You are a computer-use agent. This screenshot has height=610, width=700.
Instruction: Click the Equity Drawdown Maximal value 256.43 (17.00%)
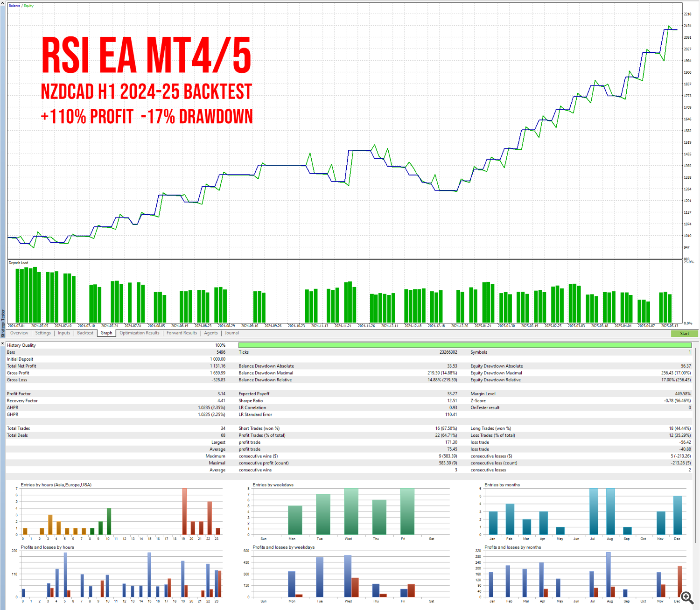pyautogui.click(x=676, y=373)
